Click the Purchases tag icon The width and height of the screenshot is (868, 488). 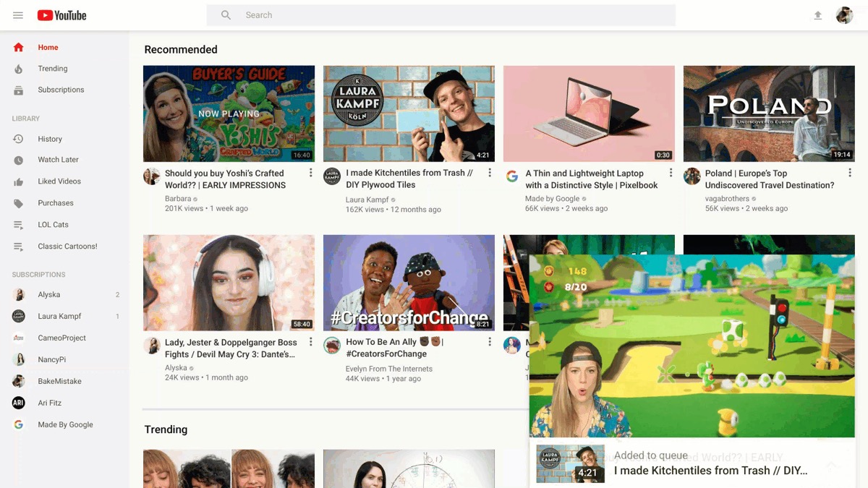point(19,203)
